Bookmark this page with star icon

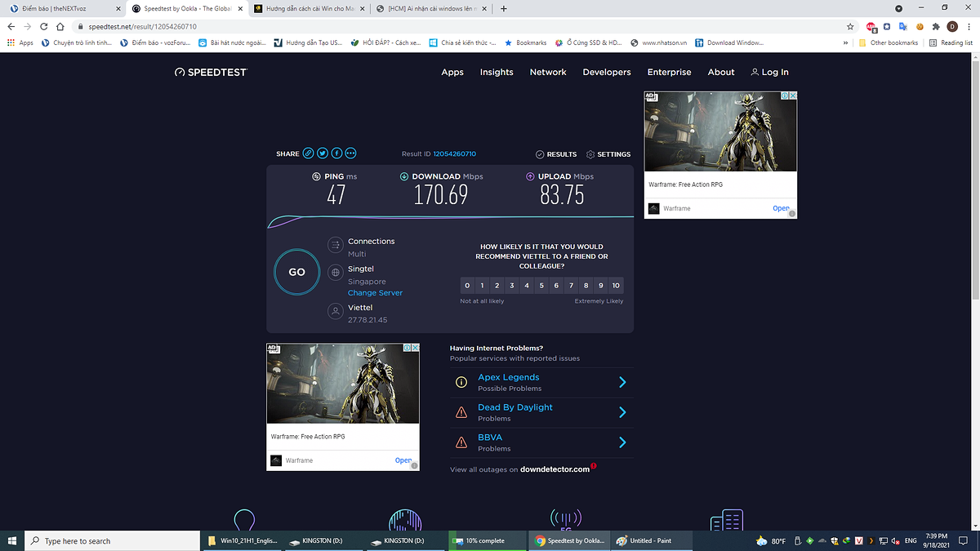click(x=852, y=26)
